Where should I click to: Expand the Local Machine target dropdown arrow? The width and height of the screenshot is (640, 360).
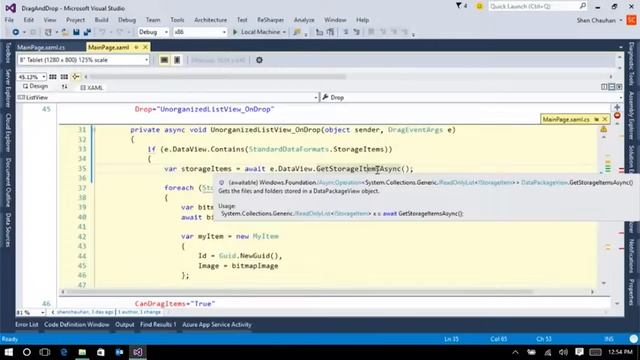point(284,32)
